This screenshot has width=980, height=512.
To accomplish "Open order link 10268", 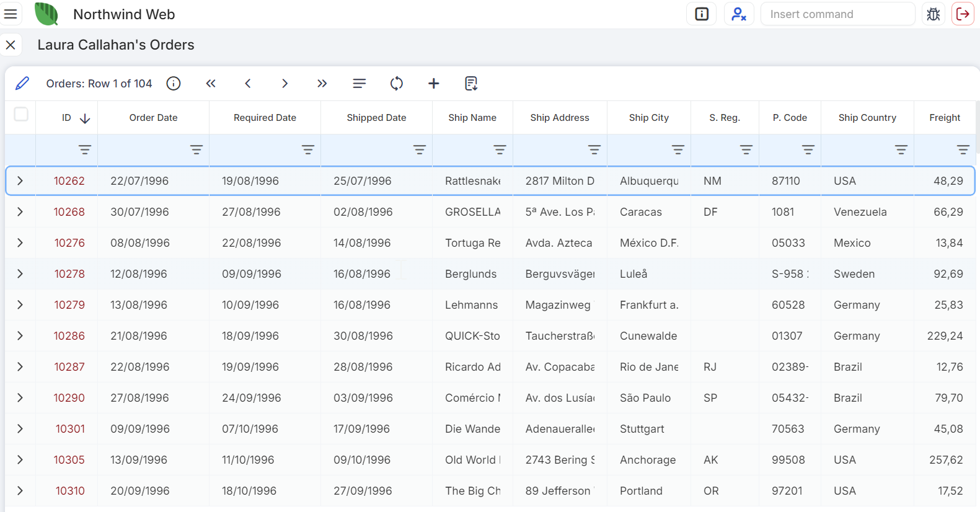I will pos(69,212).
